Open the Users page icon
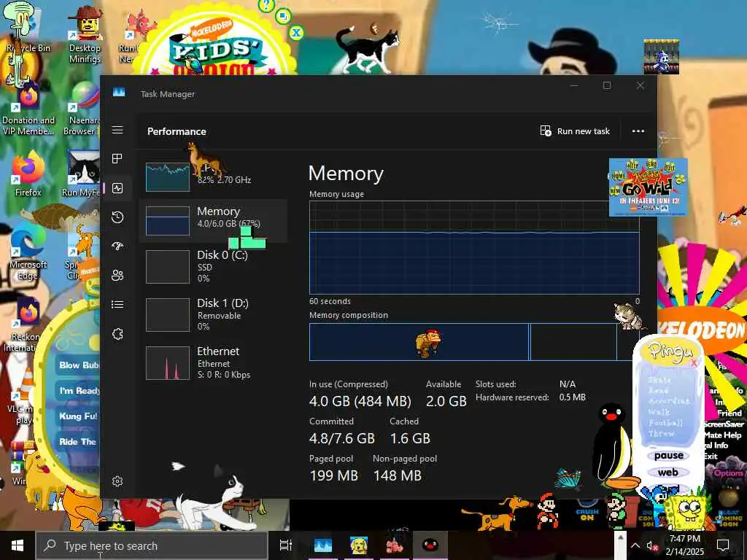 click(117, 275)
